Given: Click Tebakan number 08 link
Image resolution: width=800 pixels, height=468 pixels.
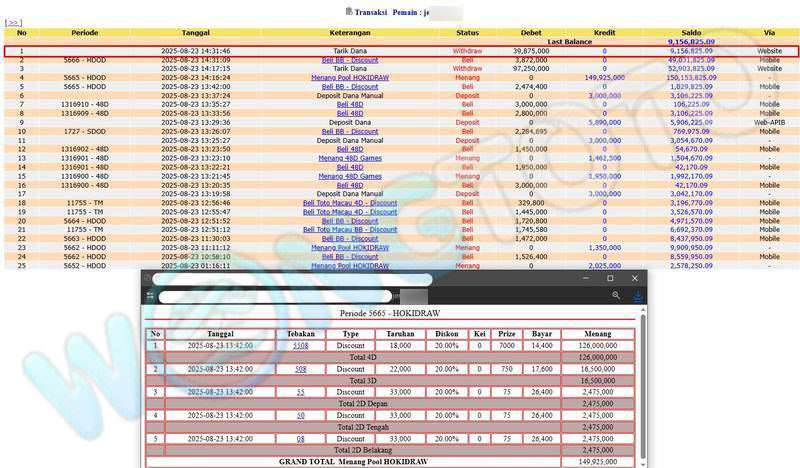Looking at the screenshot, I should (300, 439).
